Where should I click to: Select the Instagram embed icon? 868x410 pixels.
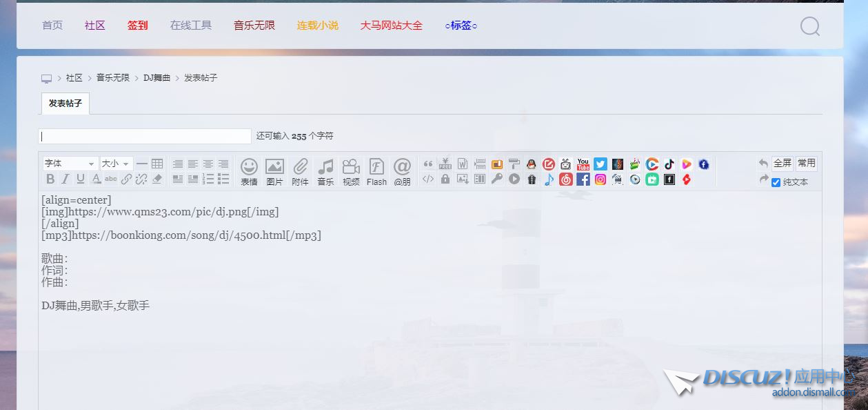point(600,179)
